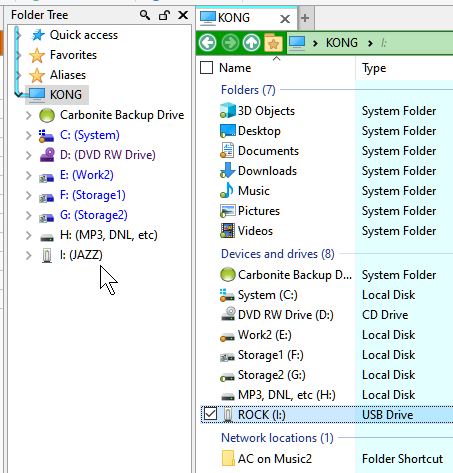This screenshot has width=453, height=473.
Task: Expand the I: (JAZZ) drive node
Action: click(x=29, y=255)
